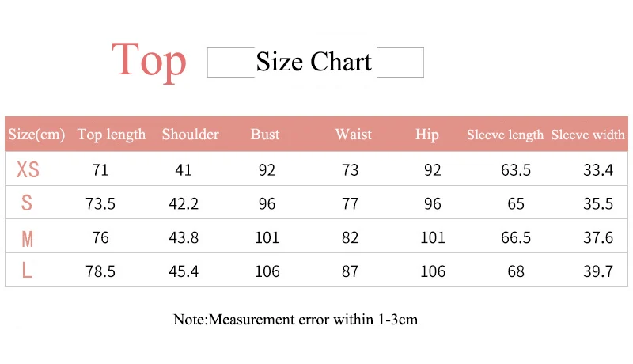Click the 39.7 sleeve width cell
The width and height of the screenshot is (633, 364).
pyautogui.click(x=598, y=271)
